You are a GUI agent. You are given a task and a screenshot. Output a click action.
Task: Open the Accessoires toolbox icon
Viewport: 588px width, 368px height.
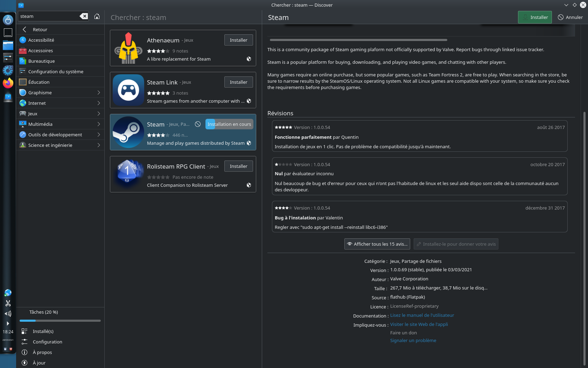[23, 50]
